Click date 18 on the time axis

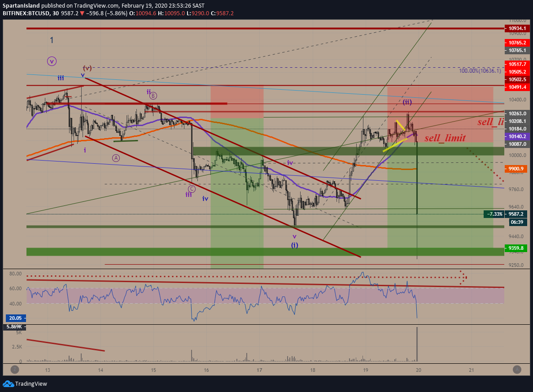tap(312, 370)
